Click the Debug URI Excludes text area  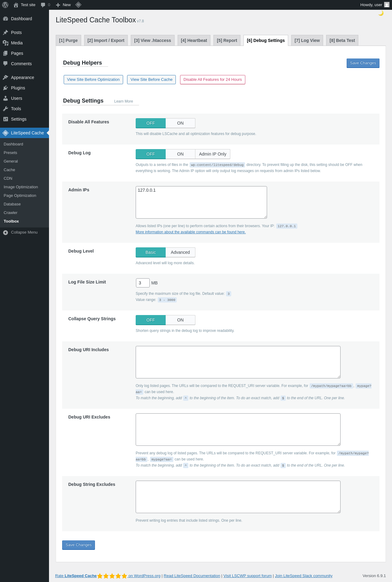click(238, 430)
